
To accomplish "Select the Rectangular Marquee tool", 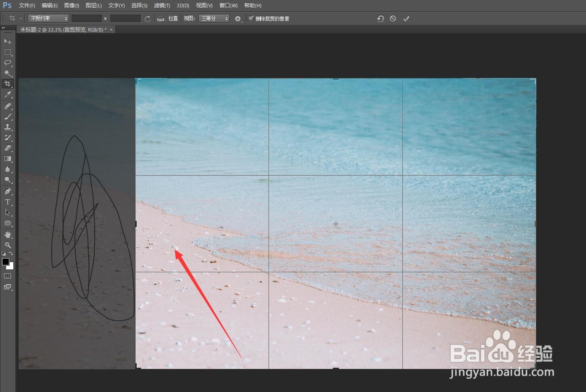I will [7, 52].
